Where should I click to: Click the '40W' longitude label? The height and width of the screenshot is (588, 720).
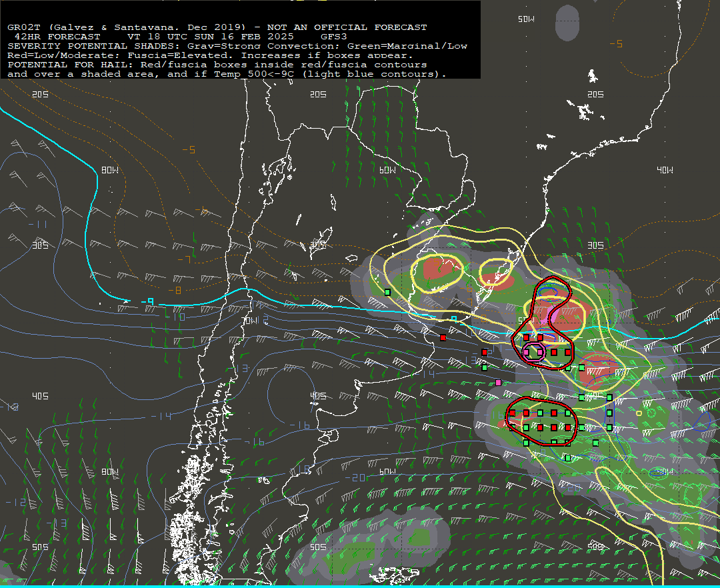[665, 170]
